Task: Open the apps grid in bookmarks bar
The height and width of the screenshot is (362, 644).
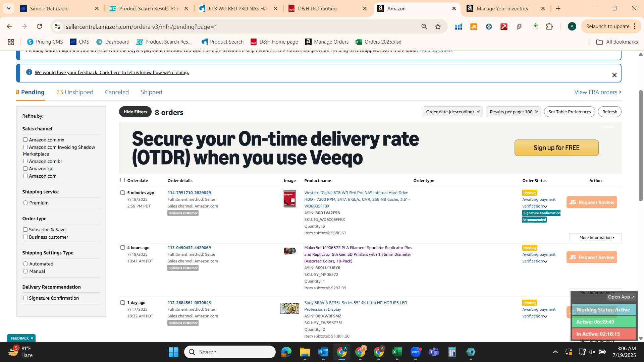Action: point(11,42)
